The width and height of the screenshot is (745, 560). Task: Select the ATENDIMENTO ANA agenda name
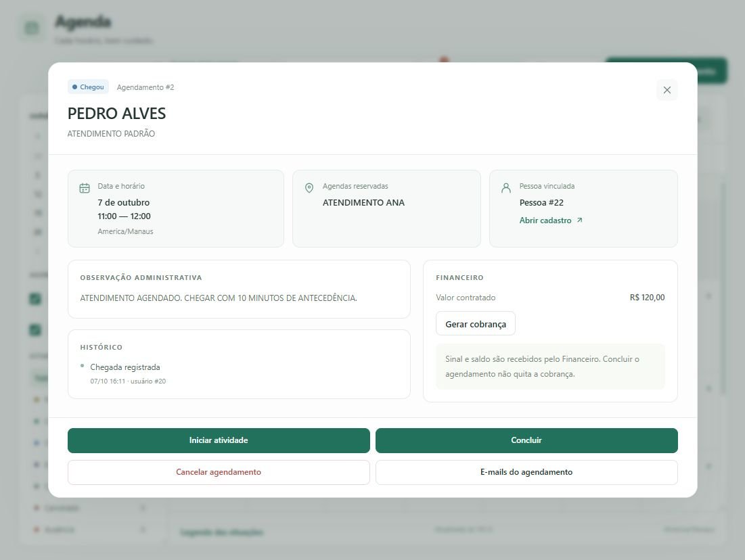363,202
